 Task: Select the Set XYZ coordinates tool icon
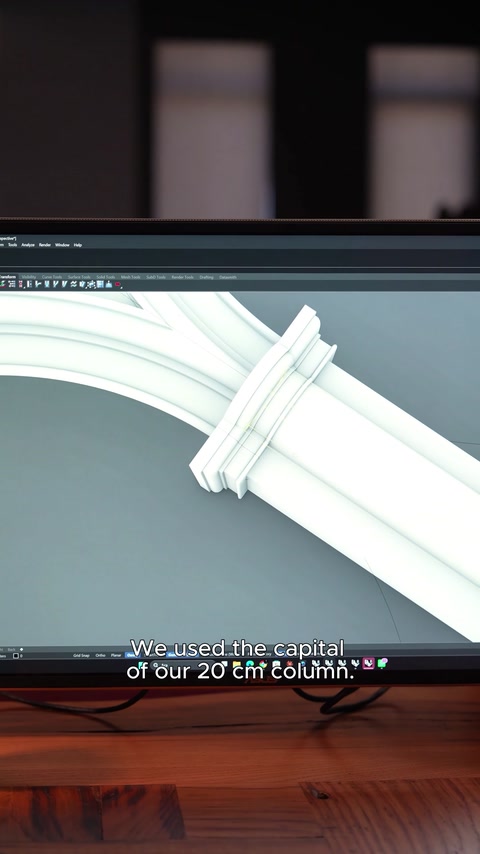tap(29, 284)
